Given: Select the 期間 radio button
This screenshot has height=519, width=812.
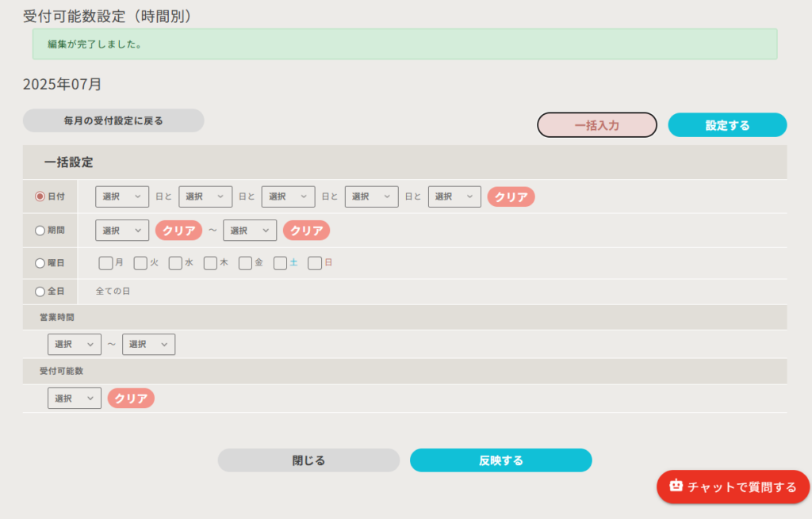Looking at the screenshot, I should pyautogui.click(x=40, y=231).
